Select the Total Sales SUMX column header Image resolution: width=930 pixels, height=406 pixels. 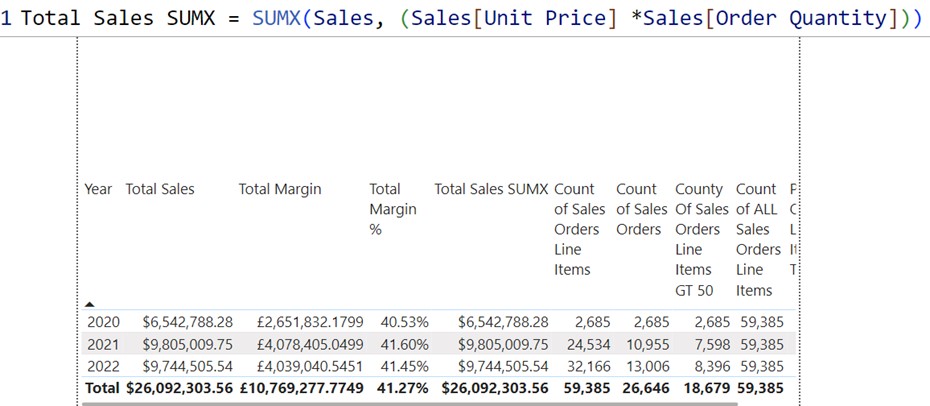point(491,189)
